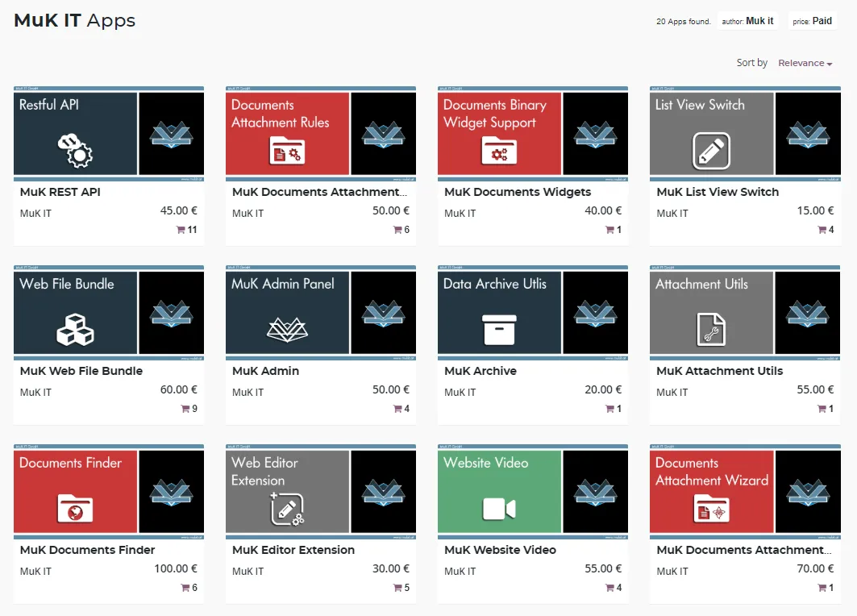Open the MuK Editor Extension title

pyautogui.click(x=293, y=550)
